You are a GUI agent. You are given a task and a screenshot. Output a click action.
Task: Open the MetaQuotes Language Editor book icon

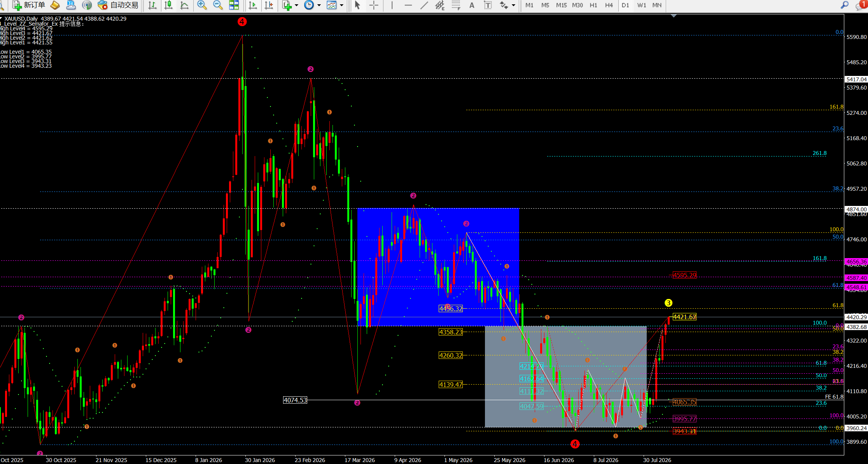pyautogui.click(x=55, y=5)
